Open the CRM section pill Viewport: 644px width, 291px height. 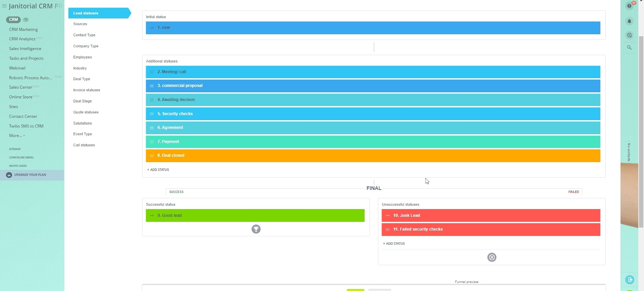[13, 19]
